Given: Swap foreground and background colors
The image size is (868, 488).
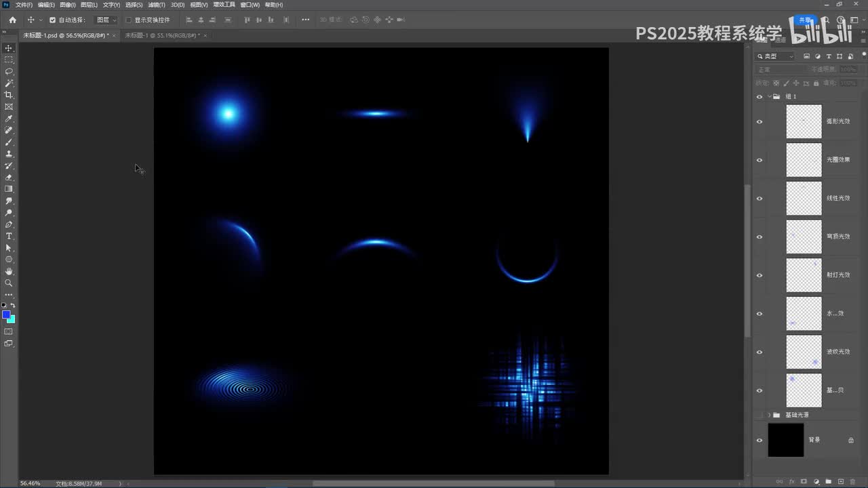Looking at the screenshot, I should 13,306.
